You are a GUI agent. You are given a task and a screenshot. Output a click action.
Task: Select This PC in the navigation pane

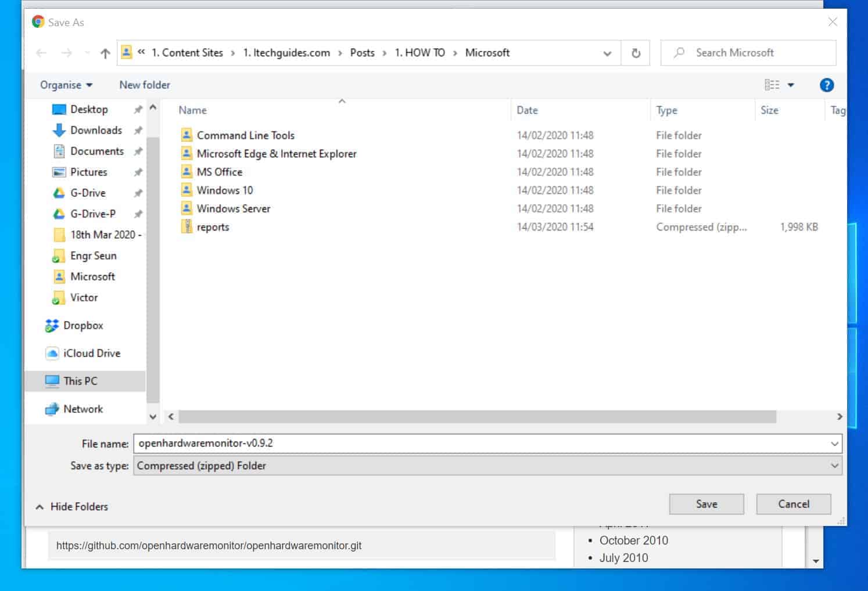(x=81, y=381)
